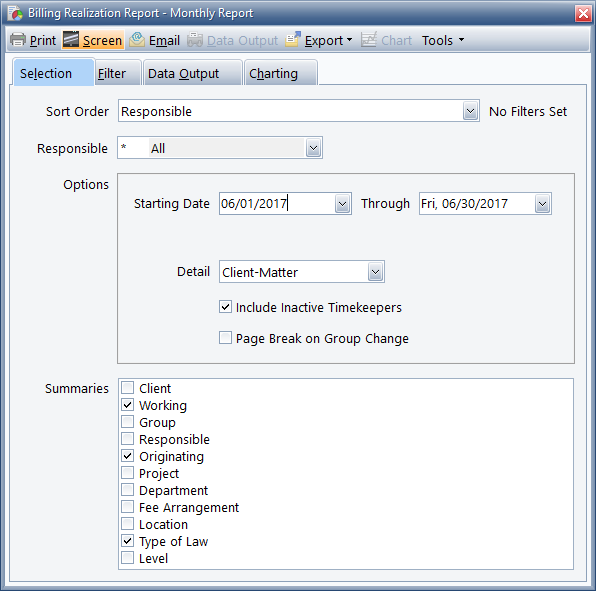Open the Tools menu
The height and width of the screenshot is (591, 596).
pyautogui.click(x=443, y=40)
